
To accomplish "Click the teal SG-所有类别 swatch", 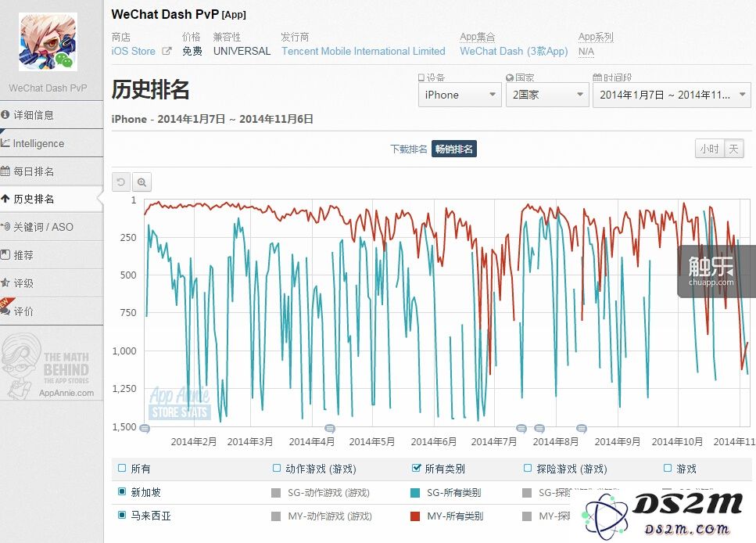I will [415, 493].
